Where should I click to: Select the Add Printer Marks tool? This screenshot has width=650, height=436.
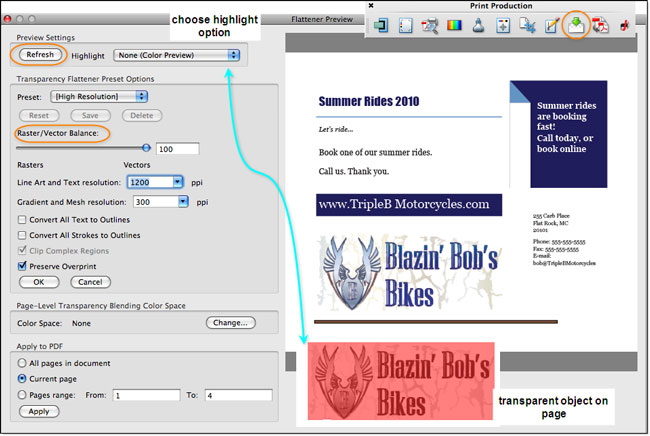503,26
